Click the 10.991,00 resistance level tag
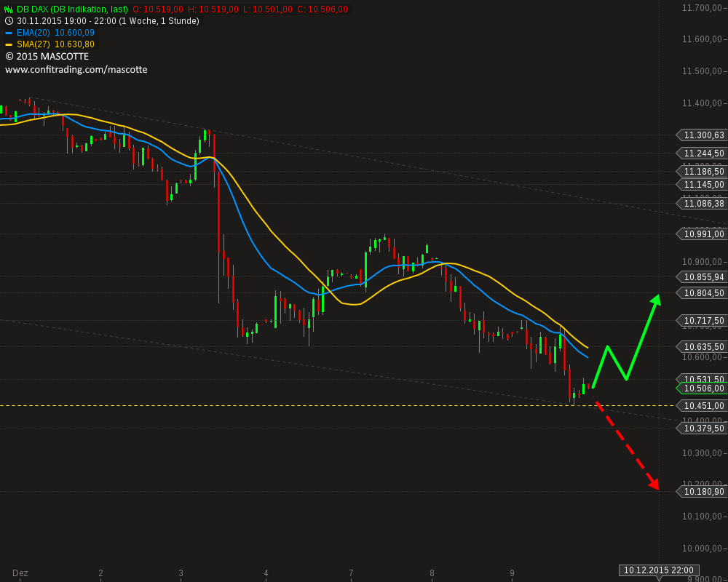Image resolution: width=728 pixels, height=582 pixels. pos(702,234)
